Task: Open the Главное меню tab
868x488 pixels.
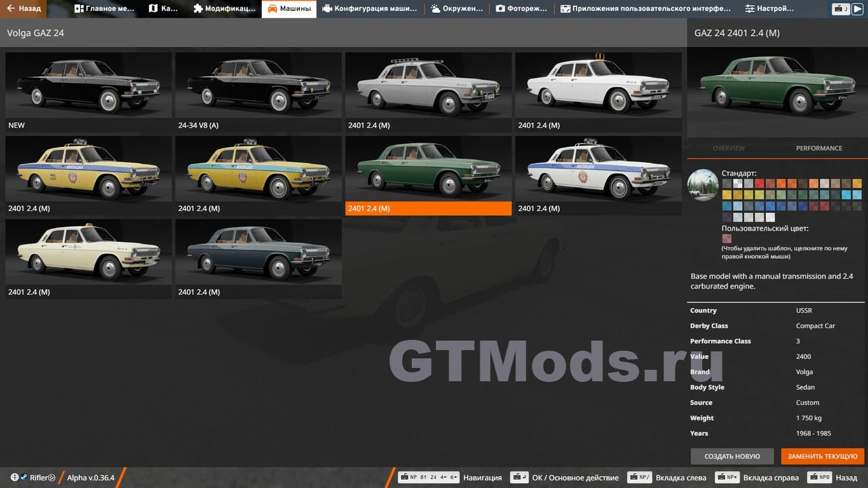Action: [x=104, y=9]
